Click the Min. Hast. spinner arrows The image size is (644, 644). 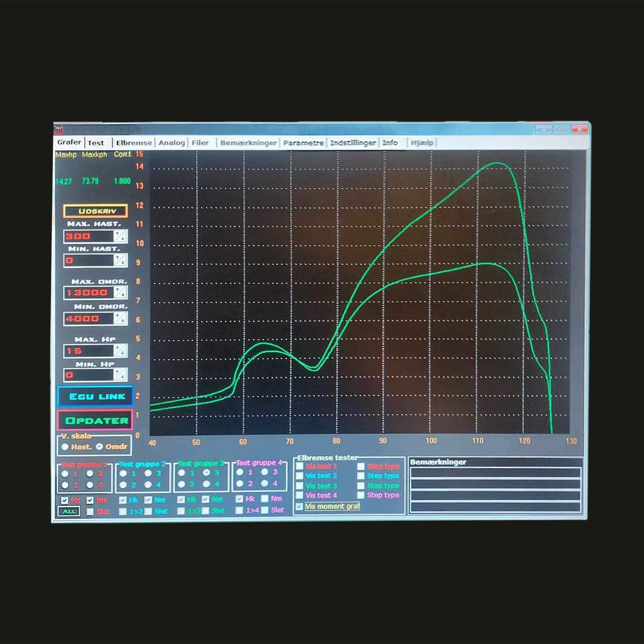click(120, 260)
